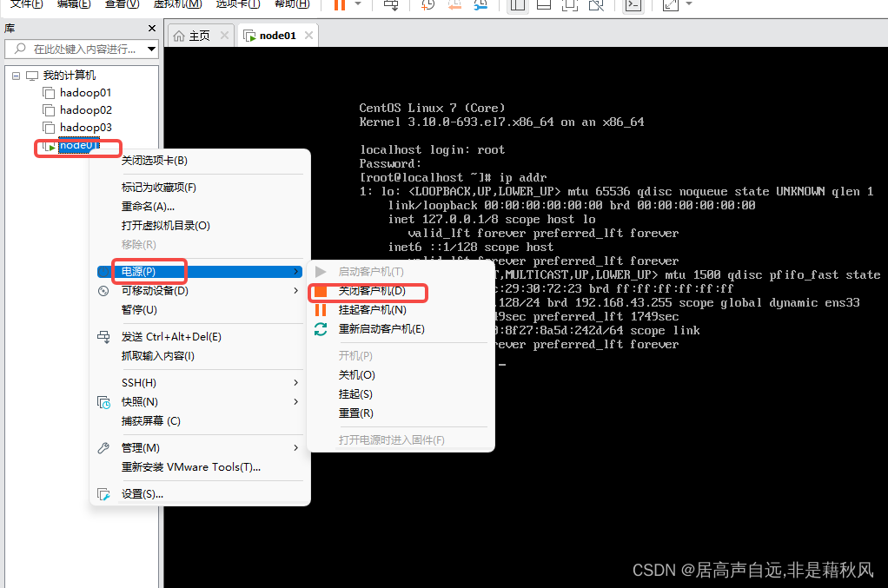Click the send Ctrl+Alt+Del toolbar icon

[391, 4]
